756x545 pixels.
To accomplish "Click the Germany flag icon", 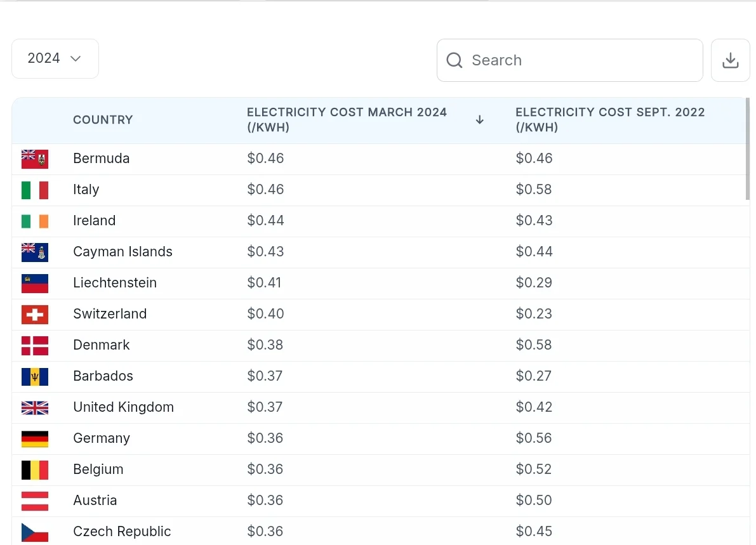I will pyautogui.click(x=35, y=438).
